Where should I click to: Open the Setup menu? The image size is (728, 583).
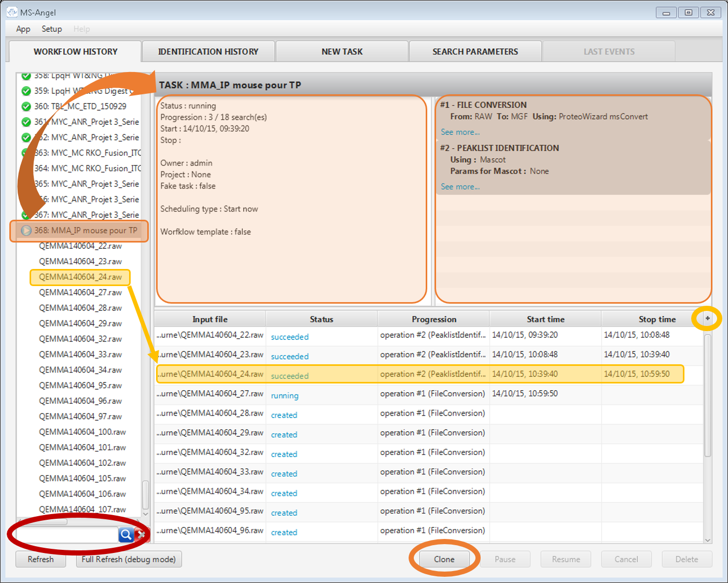52,29
